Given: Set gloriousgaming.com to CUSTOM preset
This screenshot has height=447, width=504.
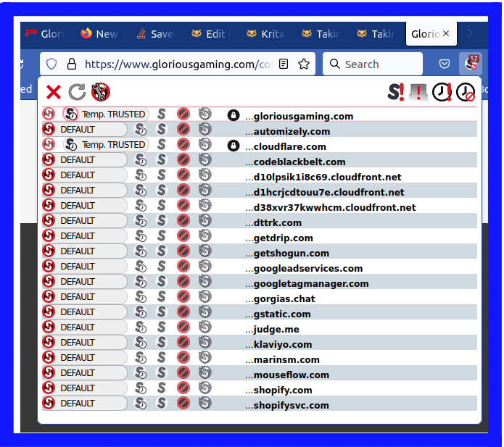Looking at the screenshot, I should click(x=205, y=114).
